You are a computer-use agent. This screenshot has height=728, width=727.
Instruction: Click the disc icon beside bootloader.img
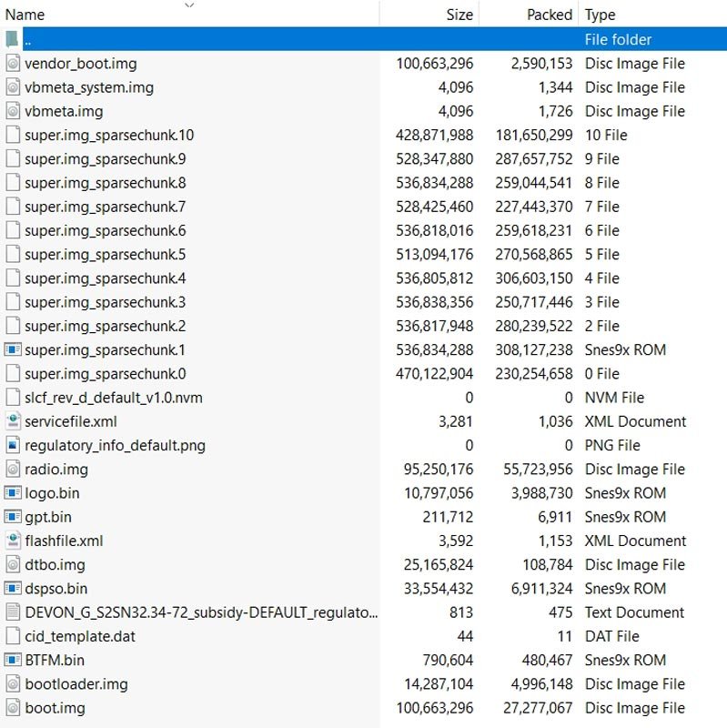point(12,683)
